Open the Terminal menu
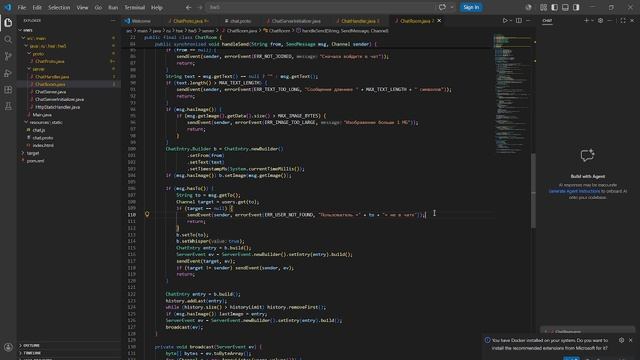 (x=135, y=7)
